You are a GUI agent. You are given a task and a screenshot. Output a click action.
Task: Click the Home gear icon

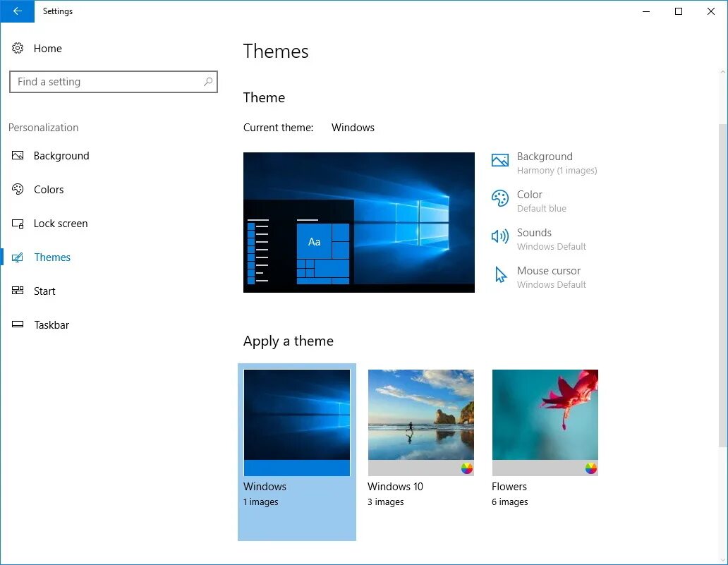point(18,48)
